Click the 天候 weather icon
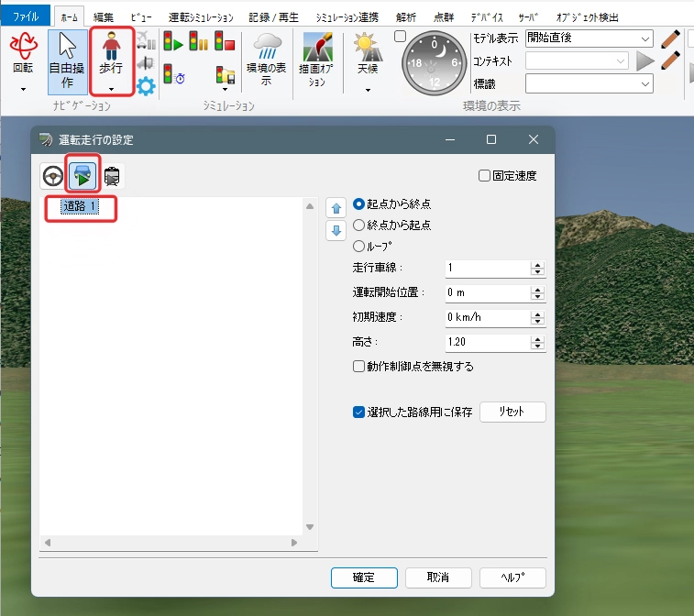 tap(368, 53)
